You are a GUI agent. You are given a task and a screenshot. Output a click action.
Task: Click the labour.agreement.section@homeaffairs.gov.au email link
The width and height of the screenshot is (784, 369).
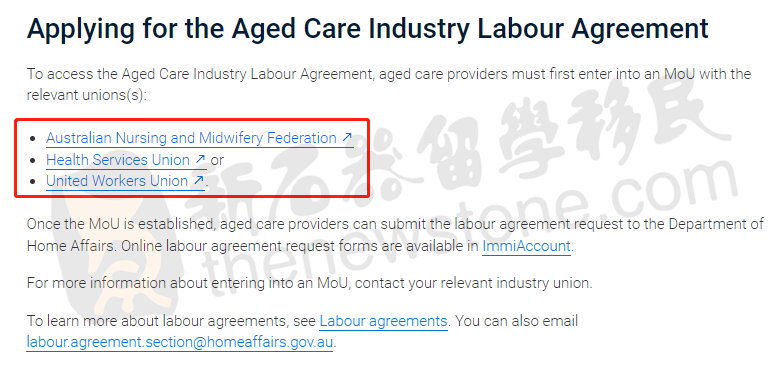point(180,342)
